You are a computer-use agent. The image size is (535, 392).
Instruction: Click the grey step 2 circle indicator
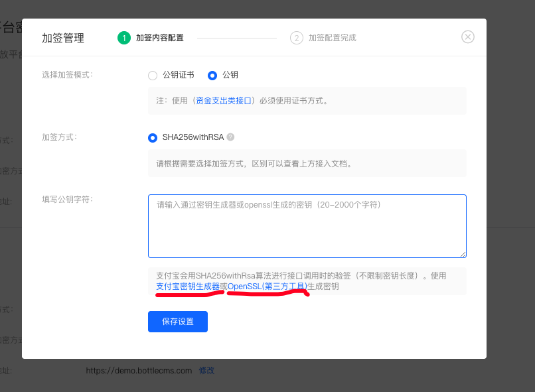coord(297,38)
